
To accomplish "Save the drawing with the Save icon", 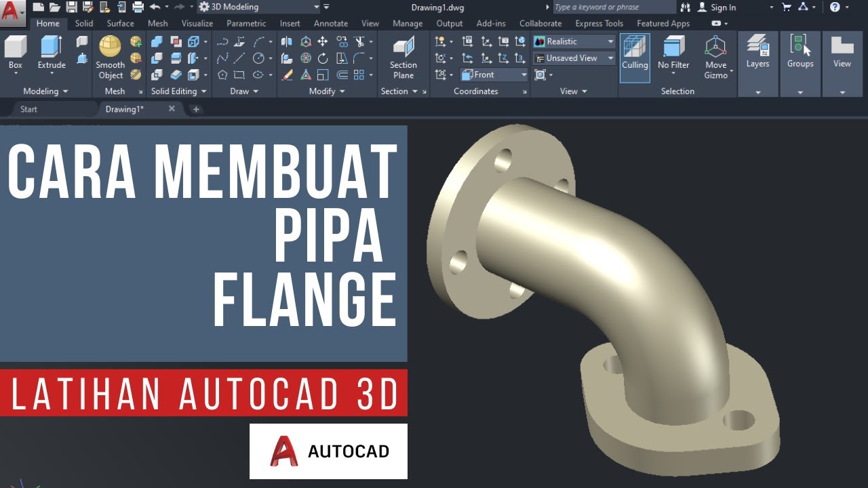I will pyautogui.click(x=71, y=7).
